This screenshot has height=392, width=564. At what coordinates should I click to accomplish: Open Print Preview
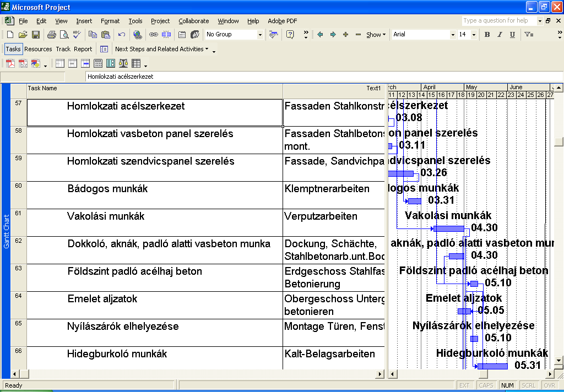click(64, 35)
